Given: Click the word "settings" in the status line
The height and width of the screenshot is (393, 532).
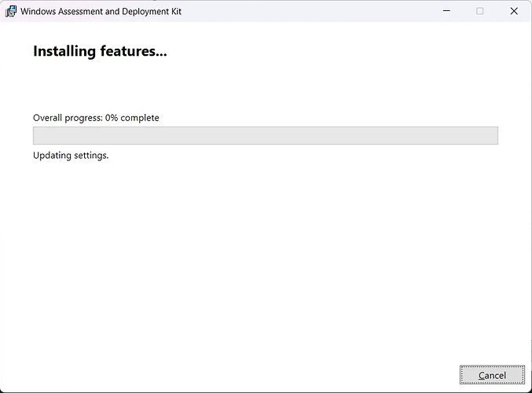Looking at the screenshot, I should click(90, 155).
